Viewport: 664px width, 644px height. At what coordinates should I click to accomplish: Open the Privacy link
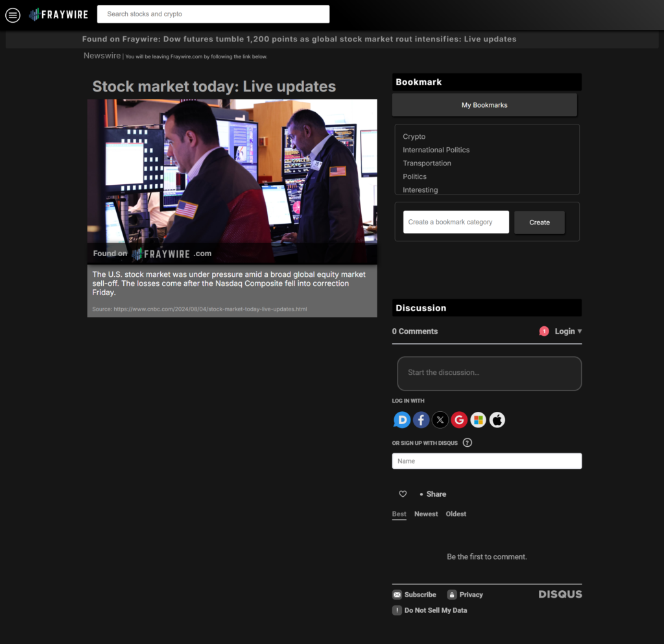coord(471,595)
